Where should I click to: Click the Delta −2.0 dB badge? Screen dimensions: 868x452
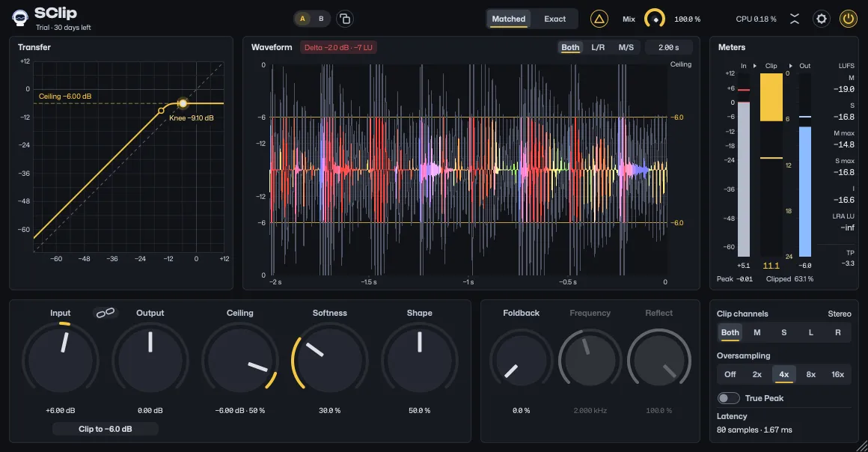(x=338, y=48)
